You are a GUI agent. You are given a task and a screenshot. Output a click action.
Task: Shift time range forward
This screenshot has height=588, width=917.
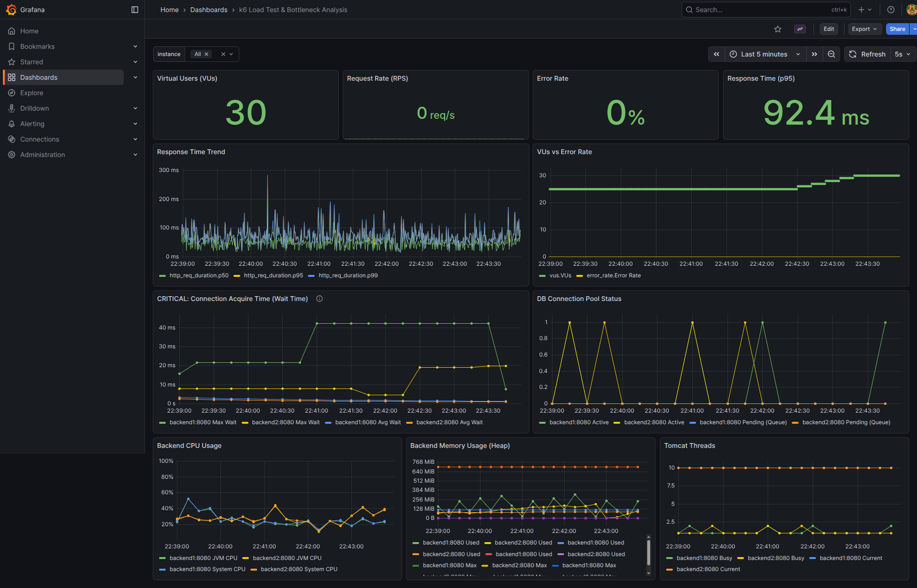tap(815, 54)
